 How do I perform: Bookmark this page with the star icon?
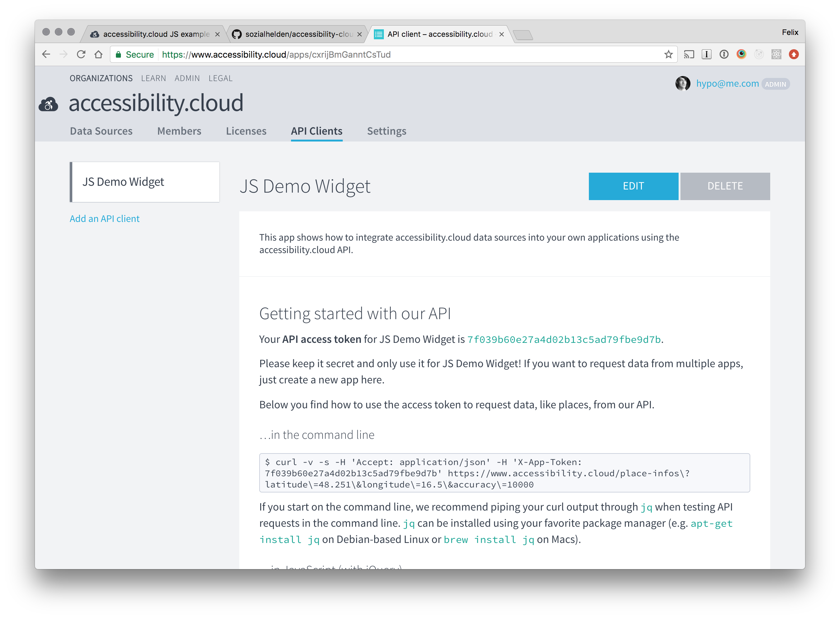669,54
